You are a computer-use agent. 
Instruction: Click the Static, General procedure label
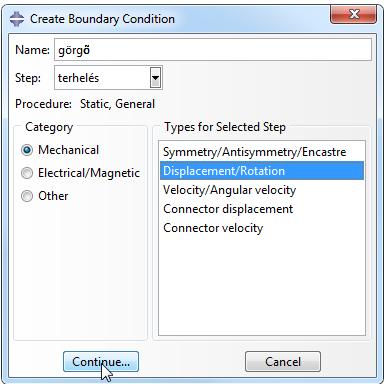click(x=117, y=104)
